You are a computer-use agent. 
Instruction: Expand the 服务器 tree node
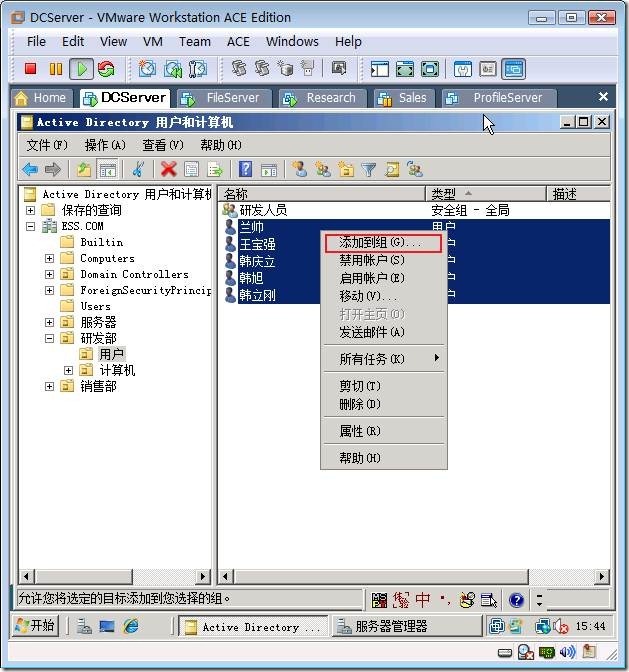point(49,322)
